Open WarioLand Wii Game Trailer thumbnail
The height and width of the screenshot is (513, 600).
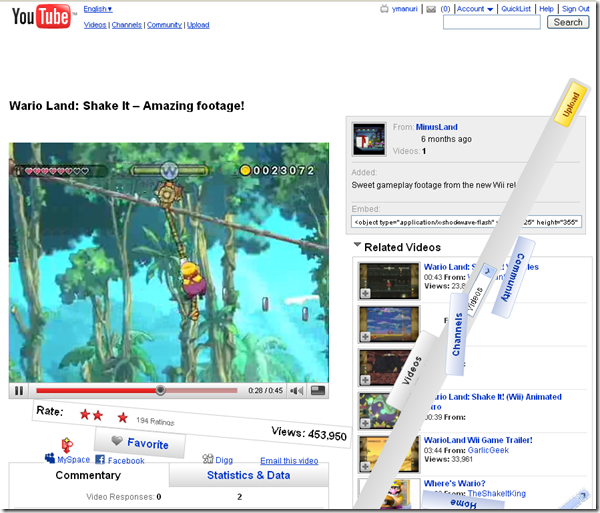point(389,454)
